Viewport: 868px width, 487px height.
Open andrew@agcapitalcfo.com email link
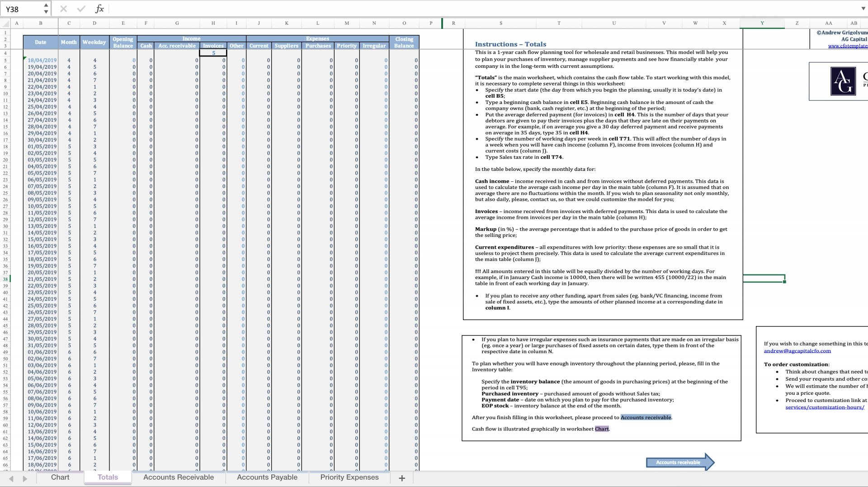click(x=797, y=351)
